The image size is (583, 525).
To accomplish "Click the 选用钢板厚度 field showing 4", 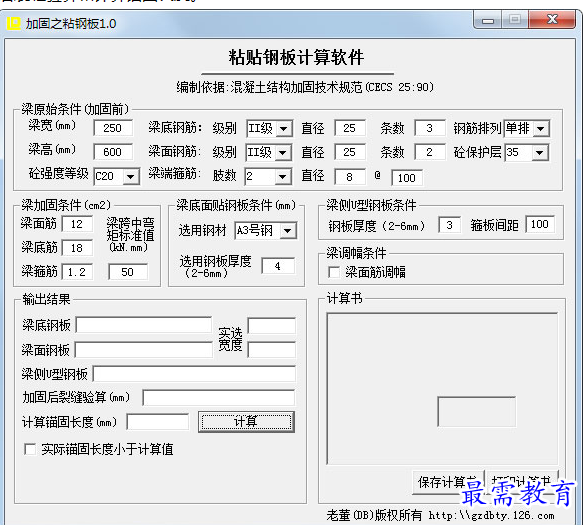I will [278, 266].
